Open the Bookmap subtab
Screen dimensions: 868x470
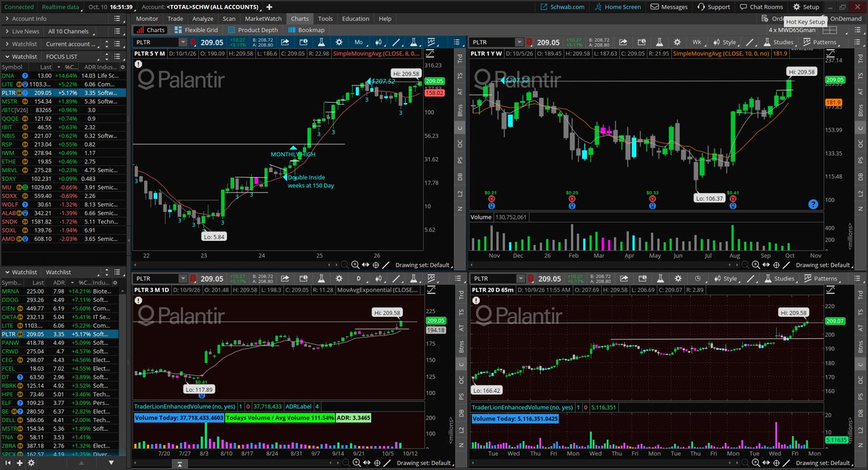coord(305,30)
